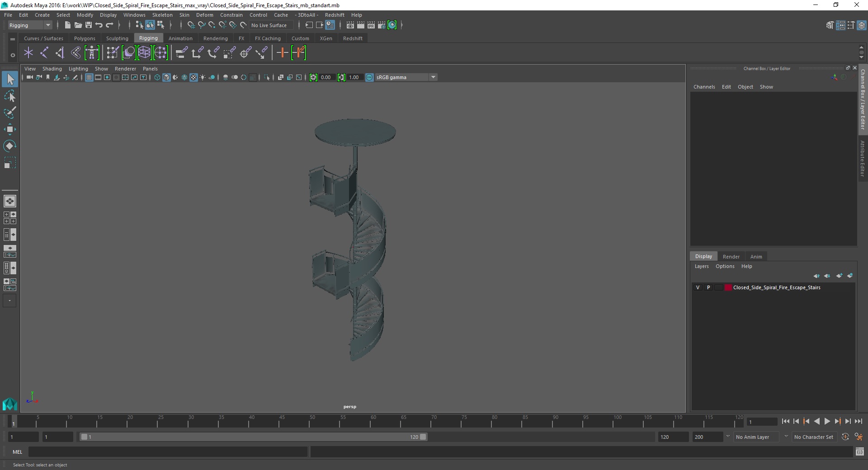Click the MEL script language label

(17, 452)
